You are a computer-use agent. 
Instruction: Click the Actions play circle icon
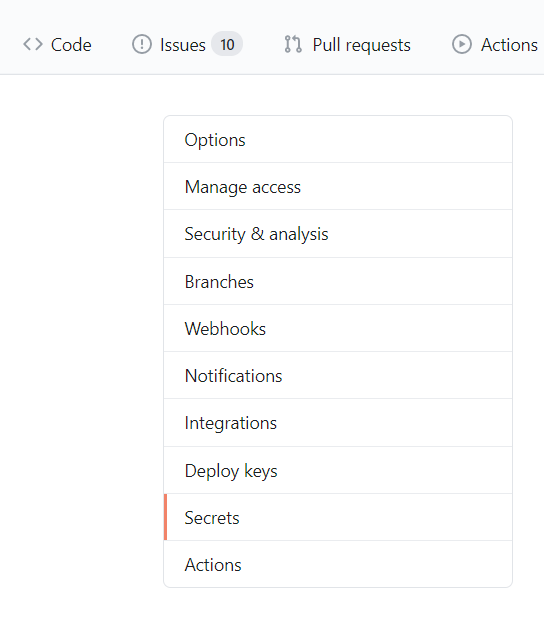click(x=462, y=45)
